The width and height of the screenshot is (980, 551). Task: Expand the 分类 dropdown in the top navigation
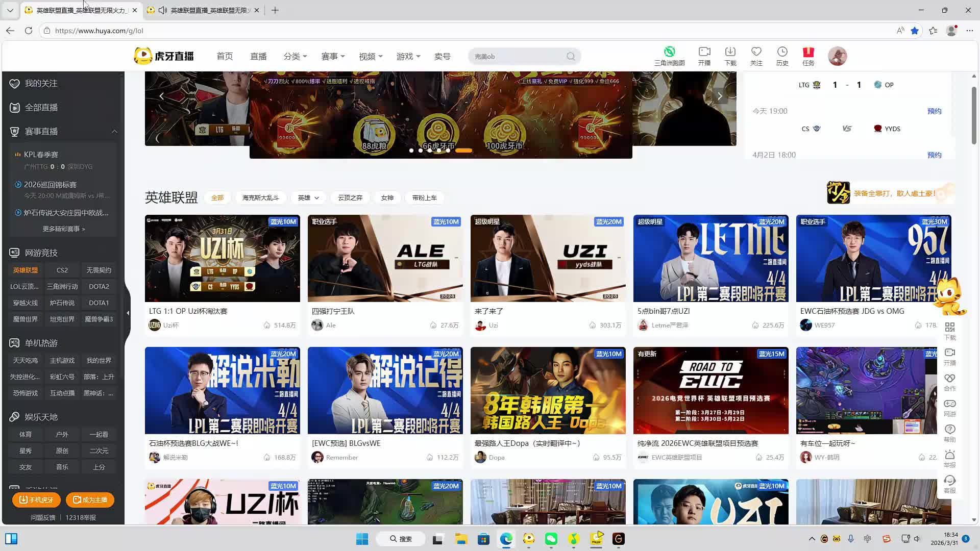click(295, 56)
